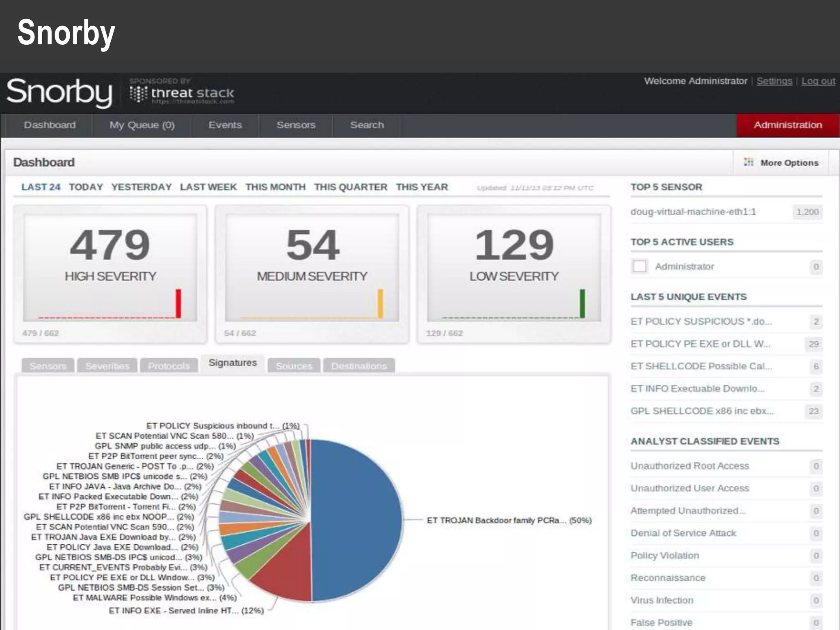Select the Severities chart tab
The height and width of the screenshot is (630, 840).
pyautogui.click(x=107, y=365)
